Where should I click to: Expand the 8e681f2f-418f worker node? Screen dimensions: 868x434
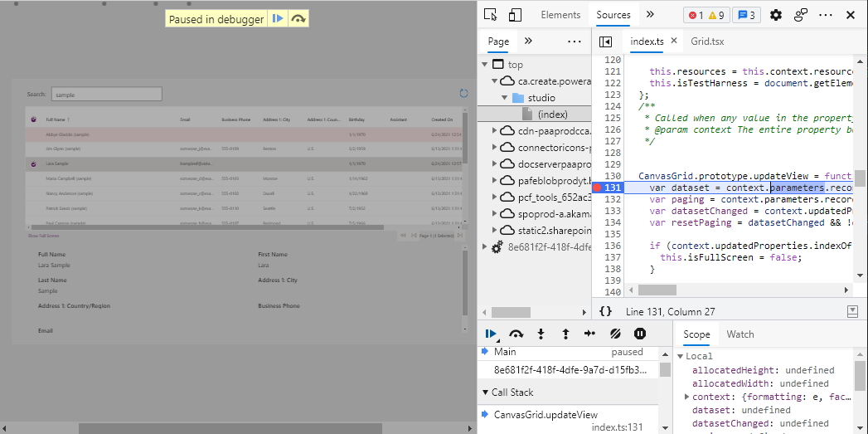point(485,246)
